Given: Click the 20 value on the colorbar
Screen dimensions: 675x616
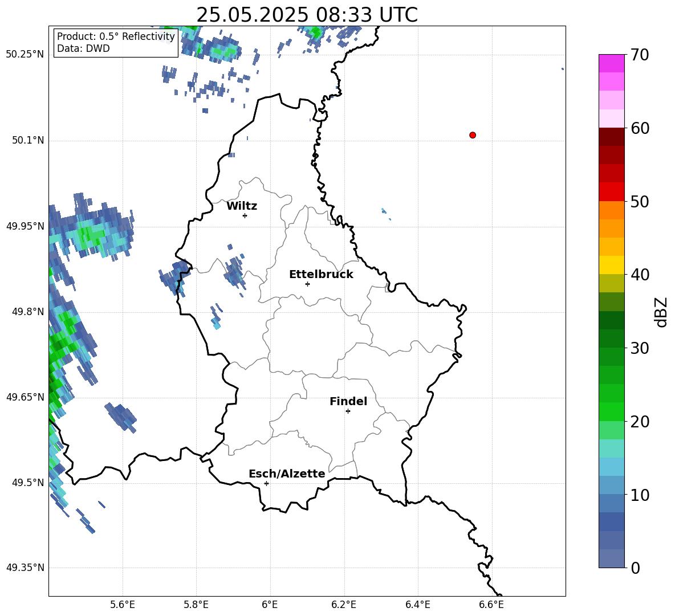Looking at the screenshot, I should coord(640,422).
